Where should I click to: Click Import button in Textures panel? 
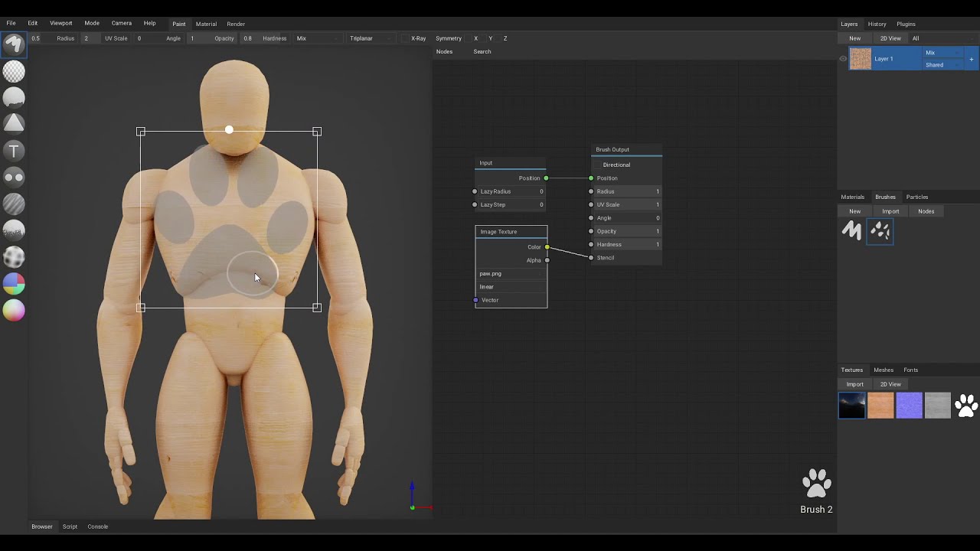point(854,384)
